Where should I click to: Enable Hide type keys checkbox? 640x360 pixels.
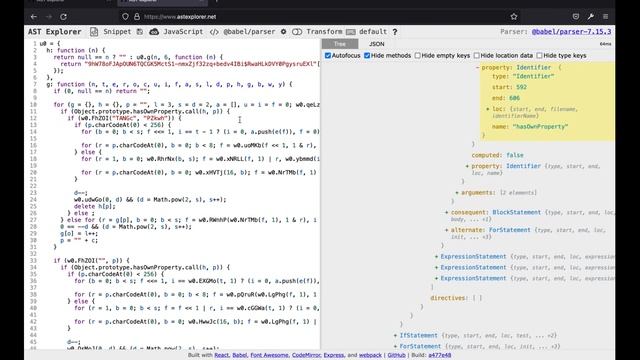pos(539,56)
